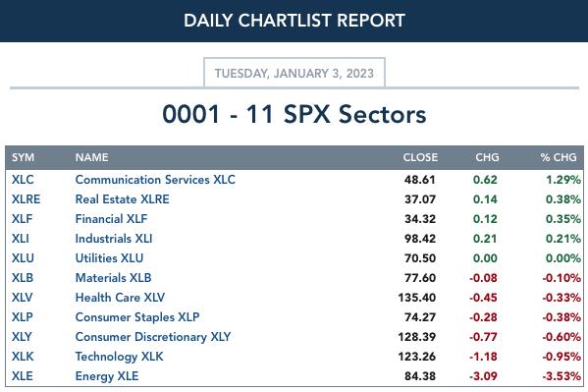This screenshot has width=588, height=392.
Task: Select the XLF symbol link
Action: [23, 218]
